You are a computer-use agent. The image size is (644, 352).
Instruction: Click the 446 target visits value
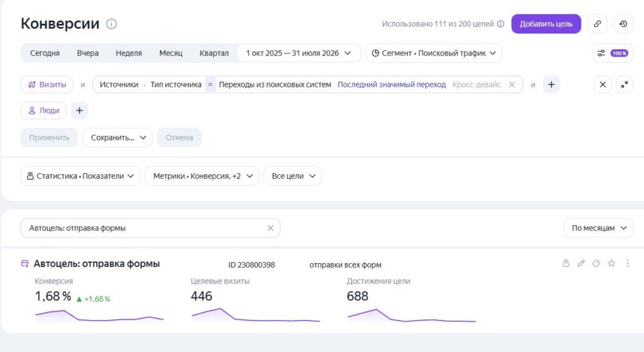[201, 296]
